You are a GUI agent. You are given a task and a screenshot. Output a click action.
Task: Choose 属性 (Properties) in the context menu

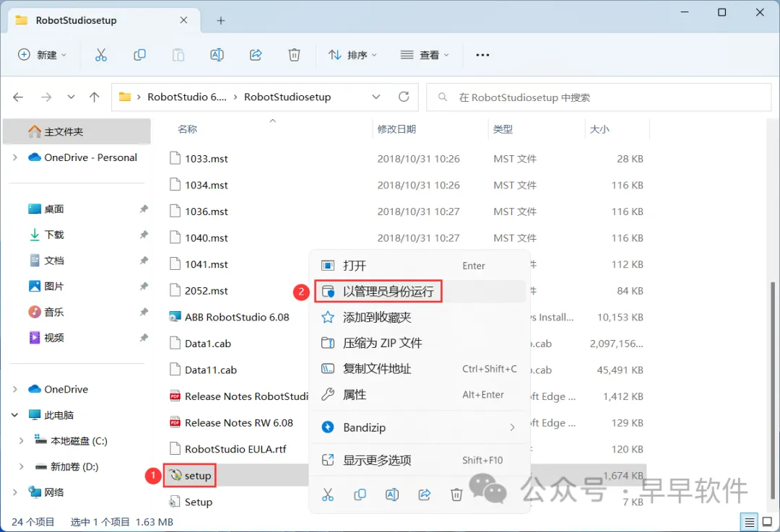[x=420, y=395]
